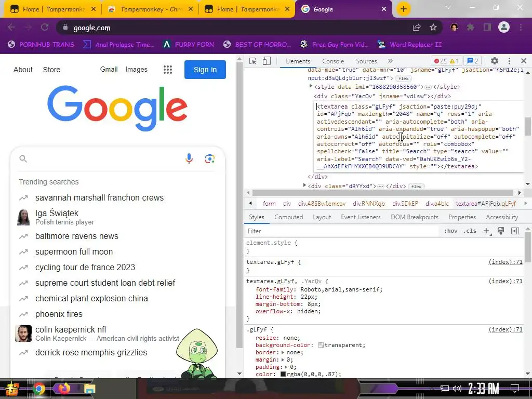Open the (index):71 link beside textarea.gLFyf rule
This screenshot has width=532, height=399.
click(x=505, y=262)
